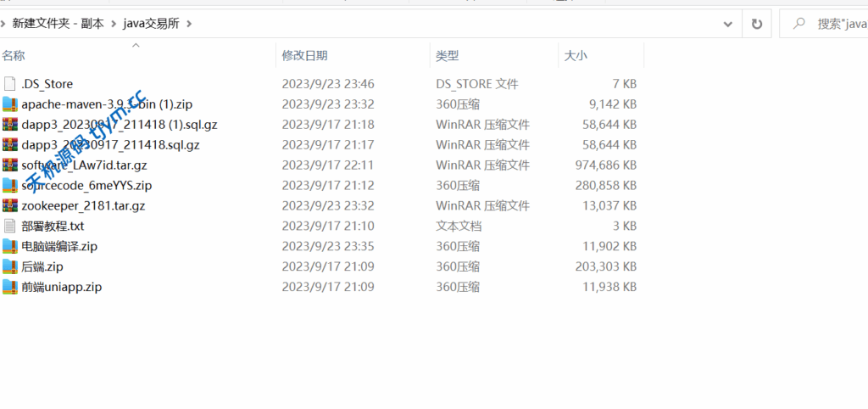This screenshot has width=868, height=409.
Task: Click the 前端uniapp.zip file icon
Action: coord(10,288)
